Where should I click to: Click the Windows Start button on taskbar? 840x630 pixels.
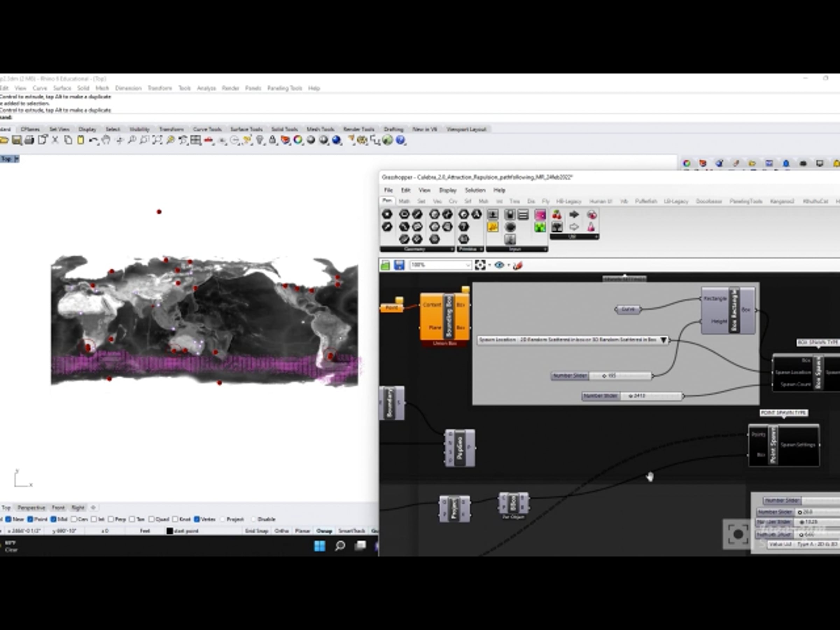coord(320,546)
